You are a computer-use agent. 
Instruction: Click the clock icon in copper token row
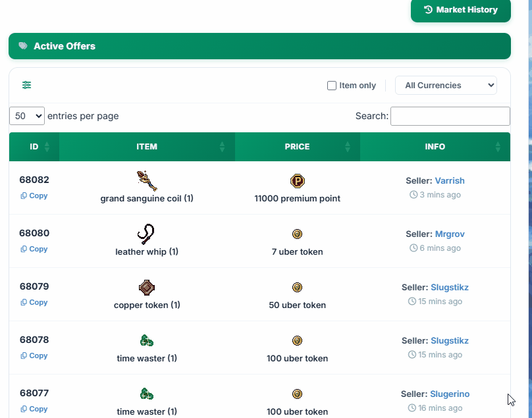click(x=412, y=301)
